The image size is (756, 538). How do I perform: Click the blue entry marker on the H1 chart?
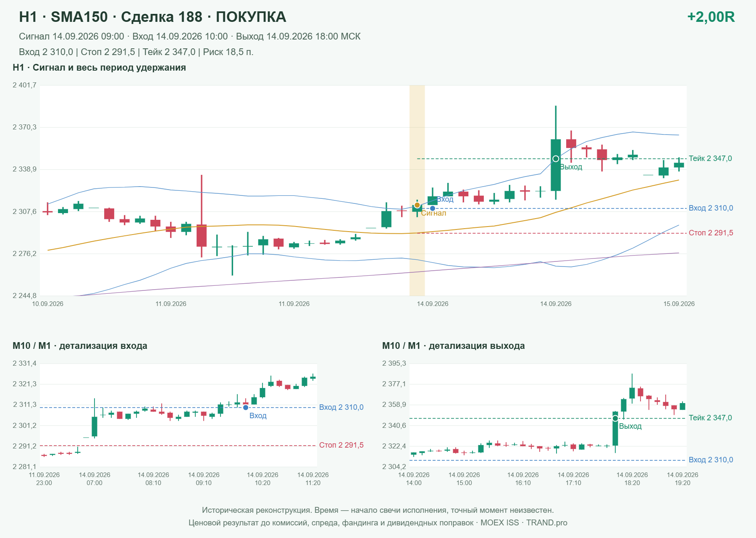pos(433,208)
